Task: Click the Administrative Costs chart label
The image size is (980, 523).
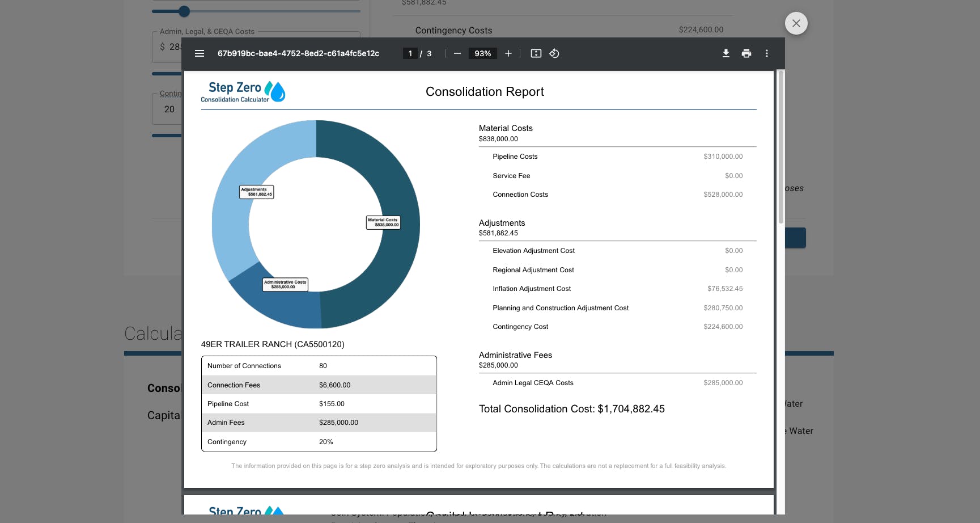Action: click(x=285, y=284)
